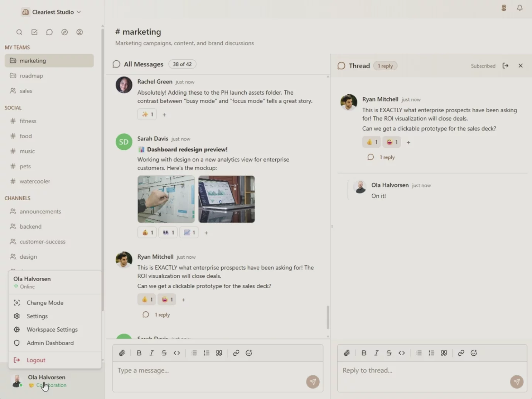Insert a link in the channel message composer
532x399 pixels.
coord(236,353)
